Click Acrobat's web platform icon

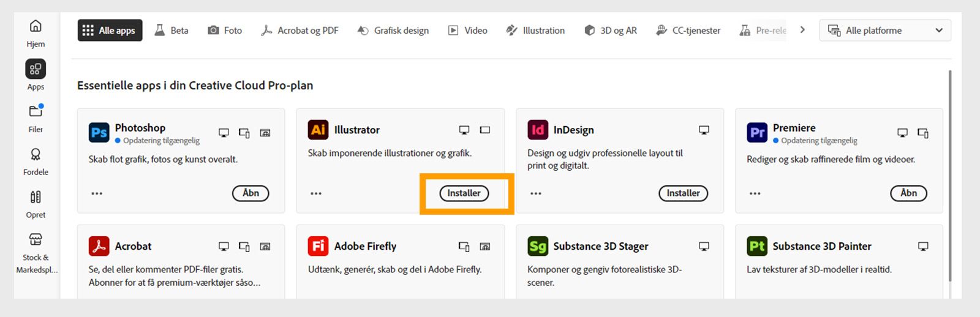coord(265,247)
